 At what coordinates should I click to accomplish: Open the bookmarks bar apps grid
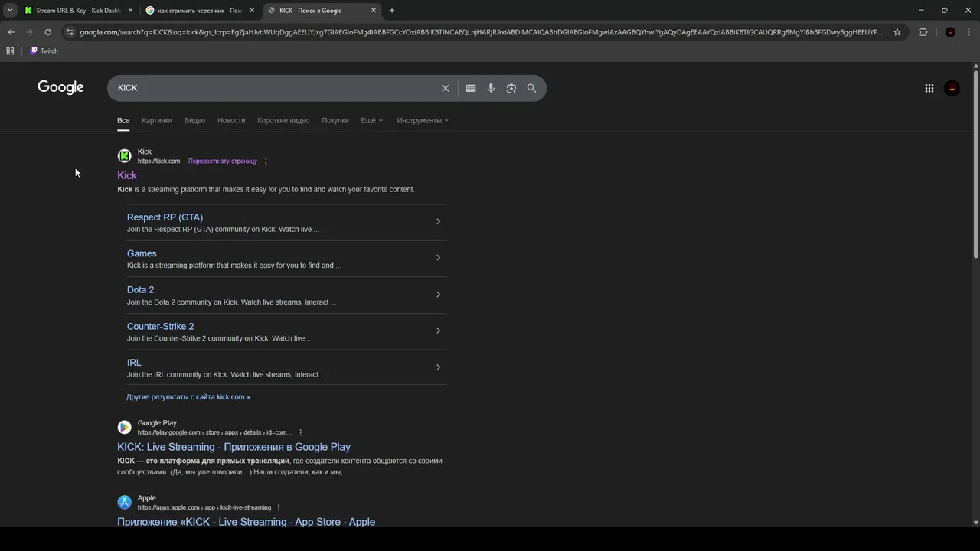pos(10,51)
